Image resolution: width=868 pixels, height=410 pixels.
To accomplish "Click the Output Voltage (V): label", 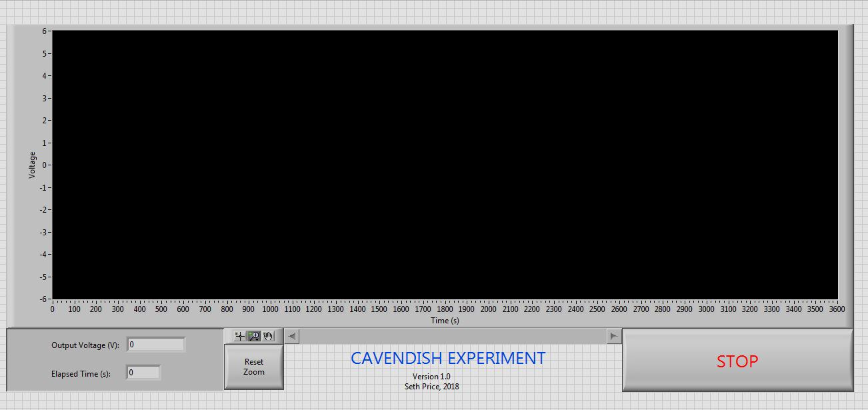I will (x=85, y=345).
